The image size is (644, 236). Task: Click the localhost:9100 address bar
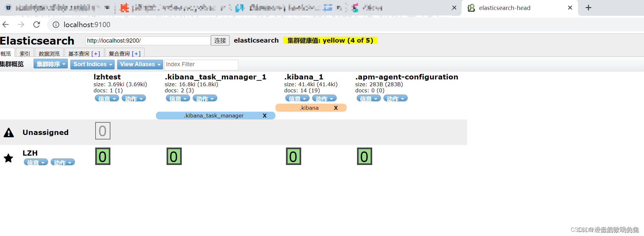click(x=345, y=25)
